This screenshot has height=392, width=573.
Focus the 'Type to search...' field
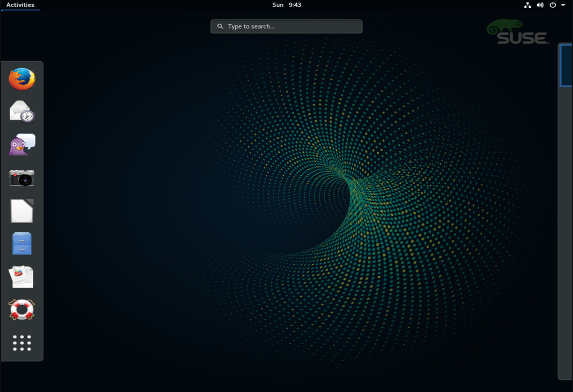point(290,27)
